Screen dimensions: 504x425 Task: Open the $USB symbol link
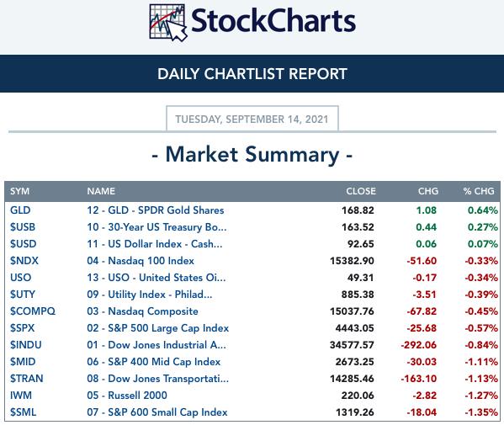pyautogui.click(x=23, y=227)
